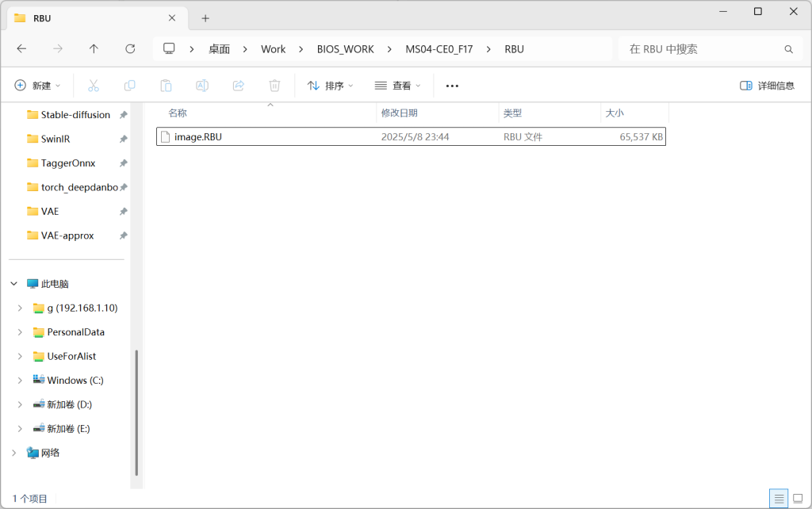Image resolution: width=812 pixels, height=509 pixels.
Task: Open the 新建 dropdown menu
Action: click(37, 86)
